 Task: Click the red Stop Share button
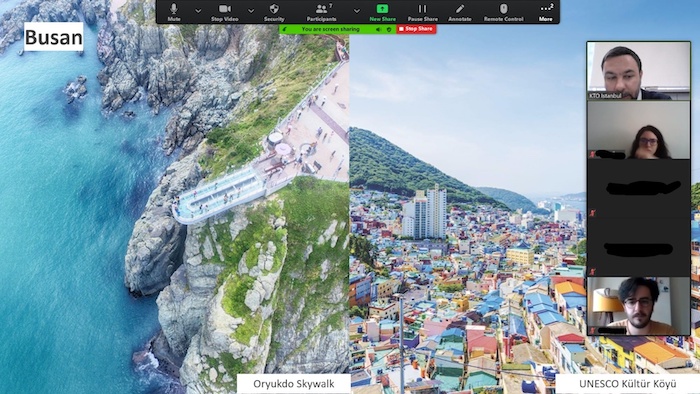tap(416, 29)
